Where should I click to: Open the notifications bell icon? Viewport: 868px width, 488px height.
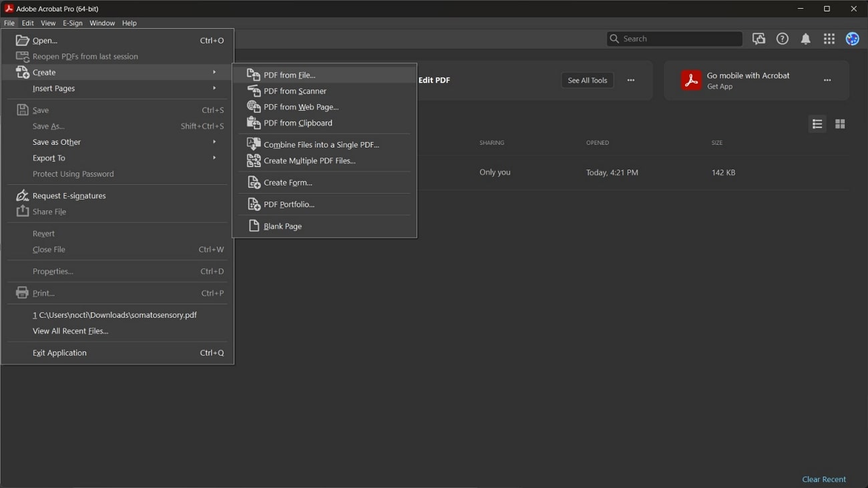click(806, 39)
